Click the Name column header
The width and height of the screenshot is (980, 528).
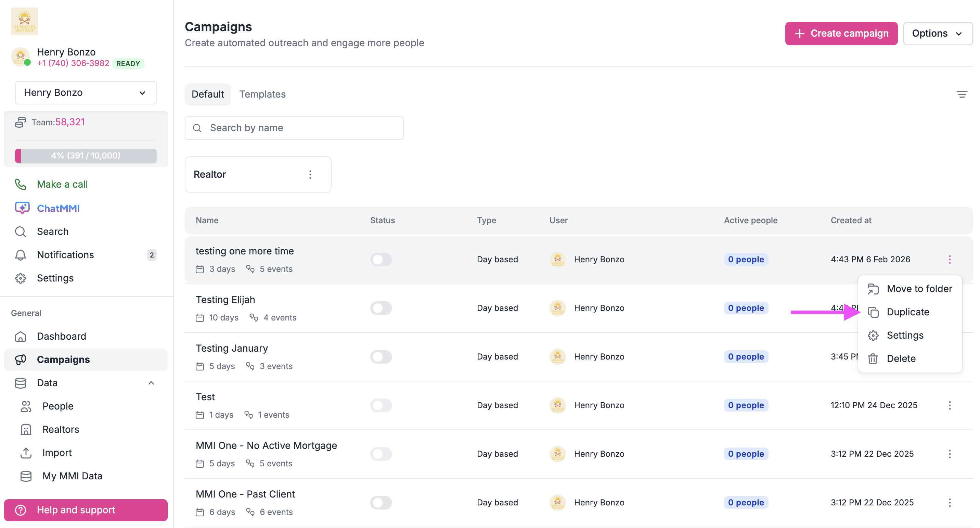coord(207,220)
